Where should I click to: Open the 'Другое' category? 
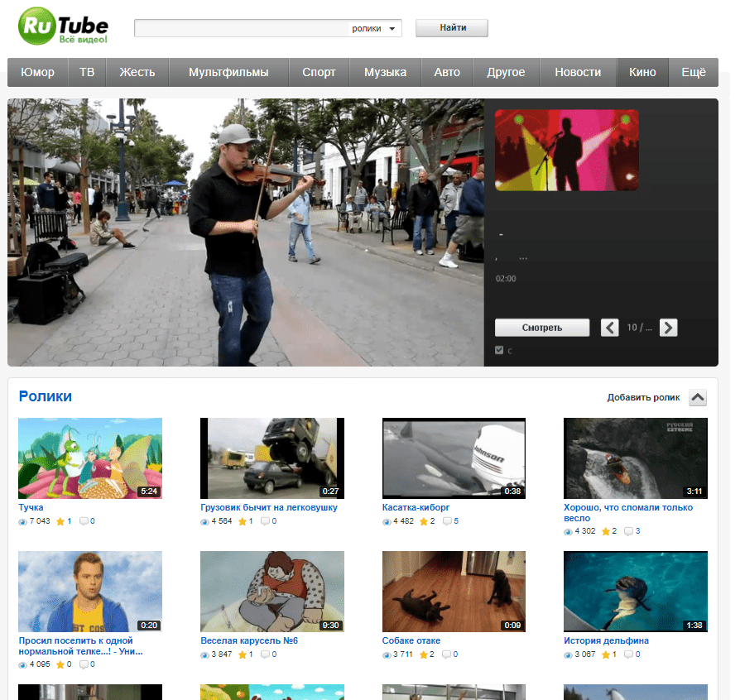tap(506, 72)
